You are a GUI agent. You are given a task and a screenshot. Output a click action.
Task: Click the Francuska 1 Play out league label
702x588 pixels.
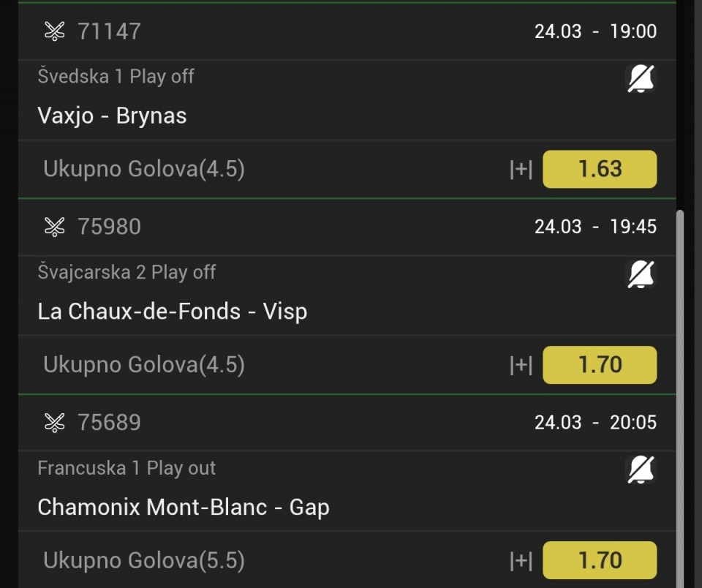[x=127, y=468]
